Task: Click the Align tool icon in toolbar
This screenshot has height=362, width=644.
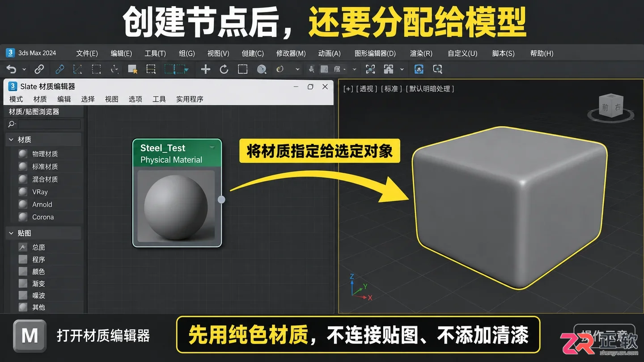Action: click(x=324, y=69)
